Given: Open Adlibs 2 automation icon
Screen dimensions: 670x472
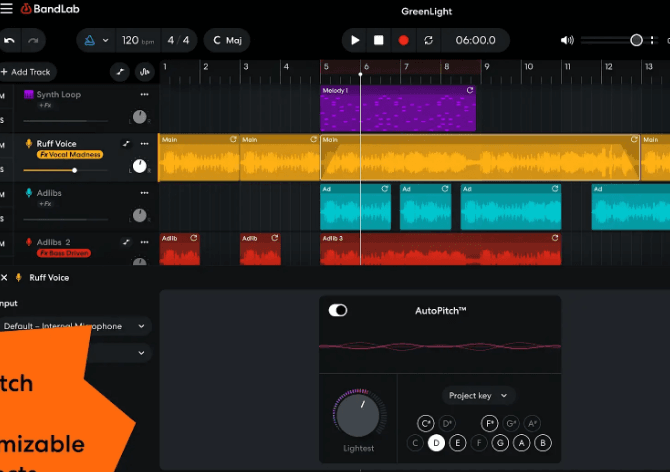Looking at the screenshot, I should [126, 242].
